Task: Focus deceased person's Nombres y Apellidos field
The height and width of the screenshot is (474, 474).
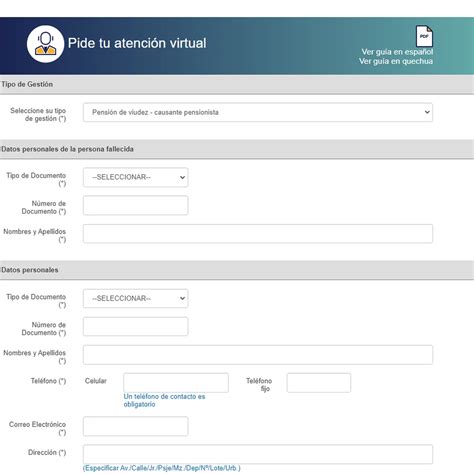Action: [258, 234]
